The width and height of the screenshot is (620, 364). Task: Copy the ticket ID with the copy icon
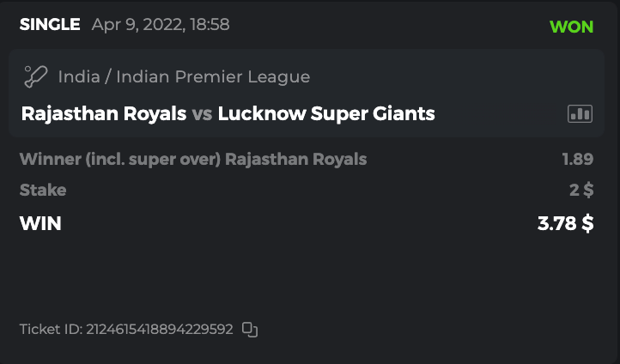pyautogui.click(x=250, y=330)
